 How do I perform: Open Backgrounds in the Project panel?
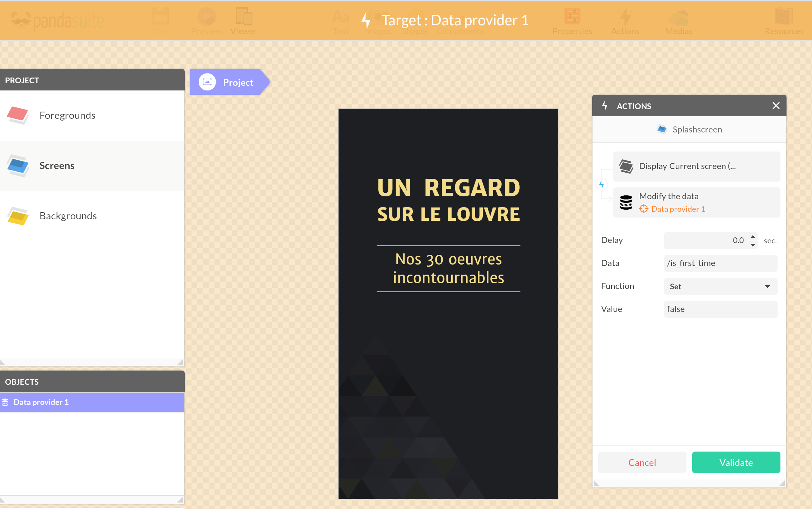[92, 216]
